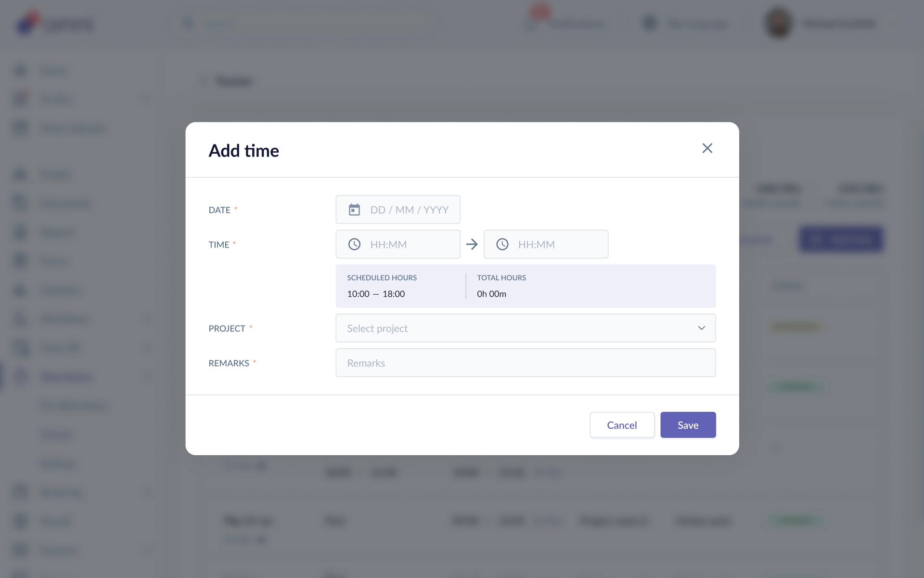Click the blurred search bar at top
This screenshot has width=924, height=578.
[305, 23]
